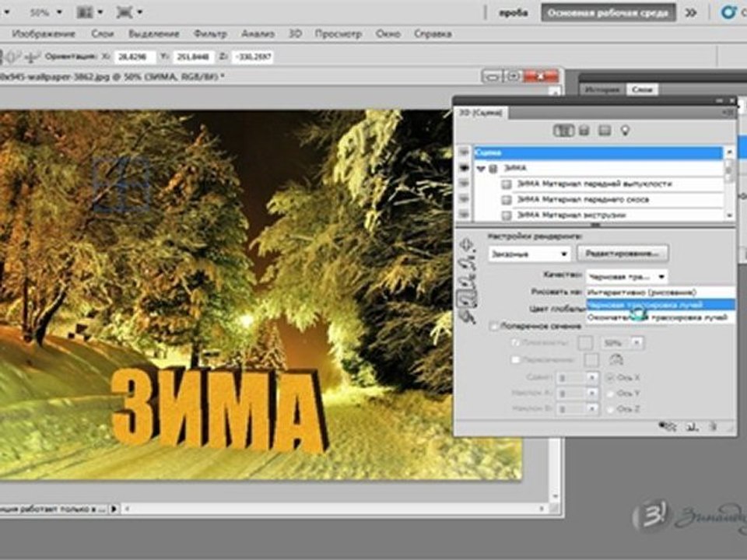This screenshot has width=747, height=560.
Task: Select the Ось X radio button
Action: tap(610, 378)
